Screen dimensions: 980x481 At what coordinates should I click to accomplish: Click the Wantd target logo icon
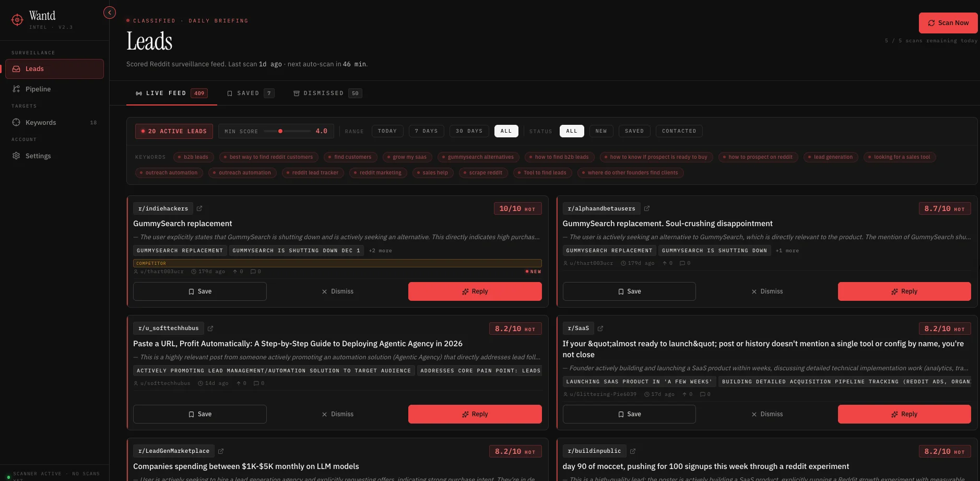(x=17, y=20)
